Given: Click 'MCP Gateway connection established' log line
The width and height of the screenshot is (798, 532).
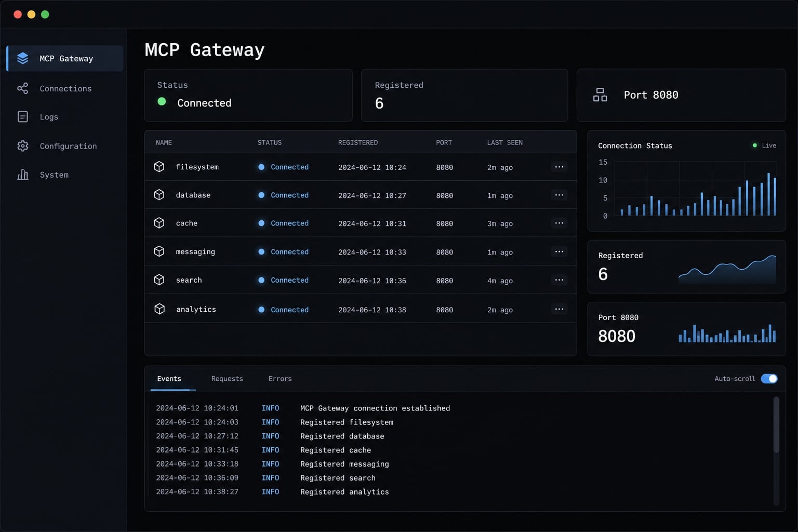Looking at the screenshot, I should pyautogui.click(x=375, y=408).
